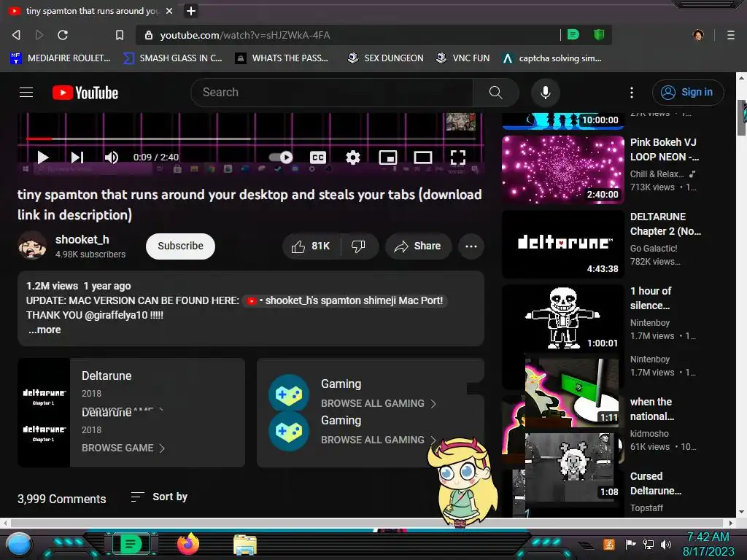The image size is (747, 560).
Task: Play the video
Action: point(43,157)
